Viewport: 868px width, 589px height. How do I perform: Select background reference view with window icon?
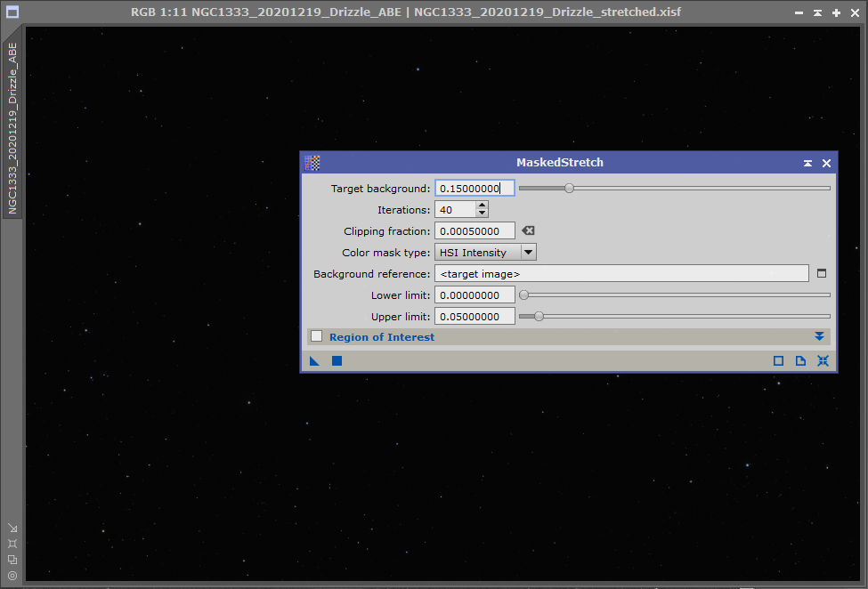[x=822, y=273]
